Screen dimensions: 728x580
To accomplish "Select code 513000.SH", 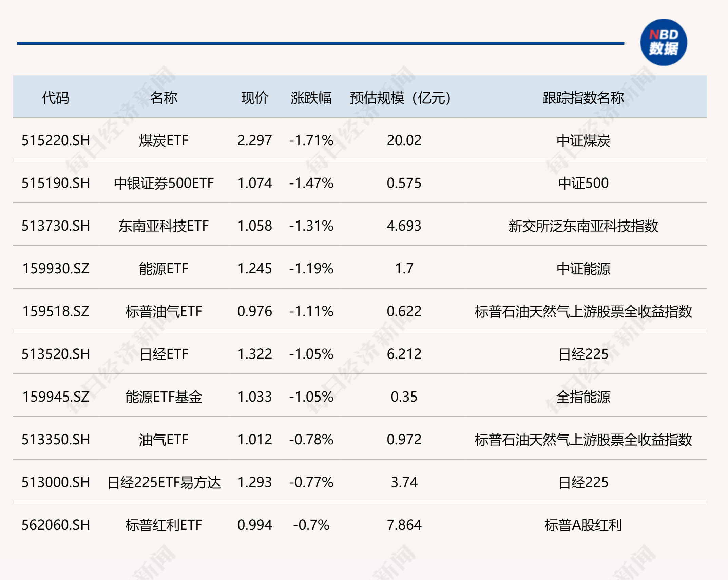I will 56,482.
